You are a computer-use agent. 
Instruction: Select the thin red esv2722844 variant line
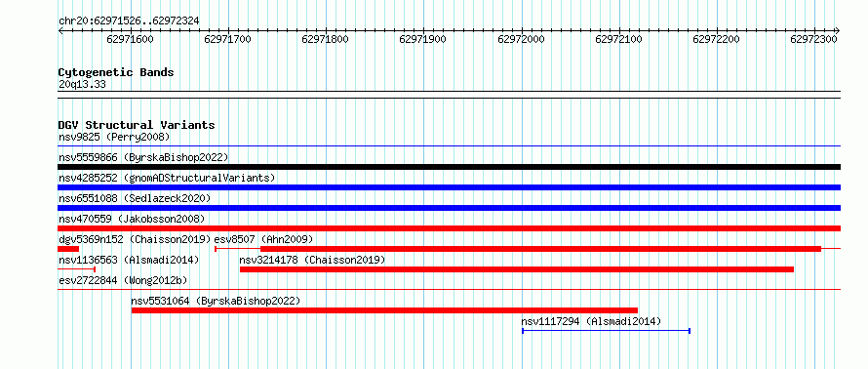449,289
